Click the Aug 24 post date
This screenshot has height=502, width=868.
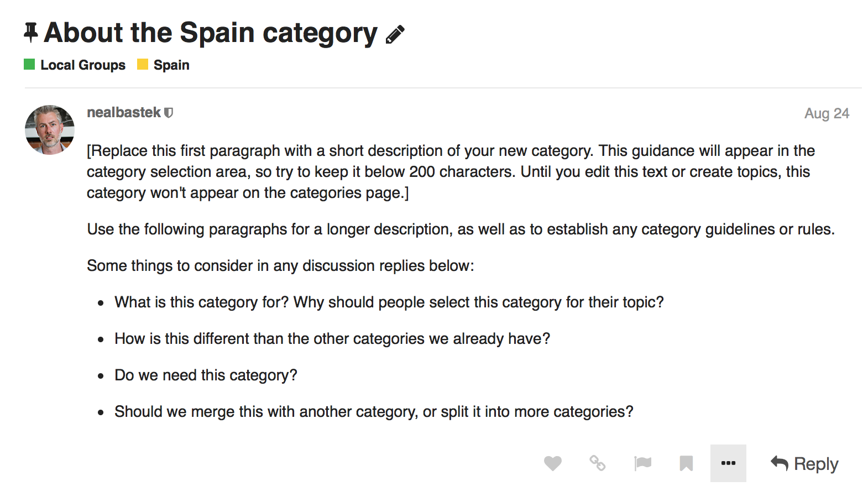[827, 113]
